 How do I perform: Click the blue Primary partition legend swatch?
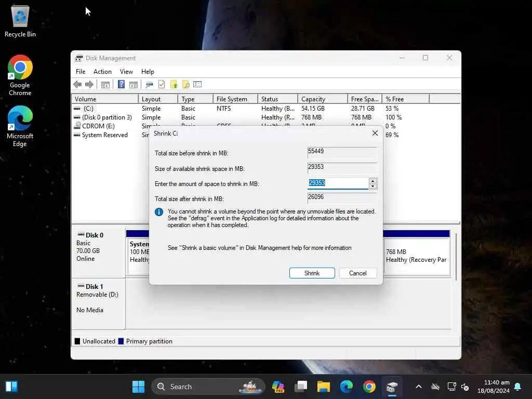pyautogui.click(x=121, y=341)
